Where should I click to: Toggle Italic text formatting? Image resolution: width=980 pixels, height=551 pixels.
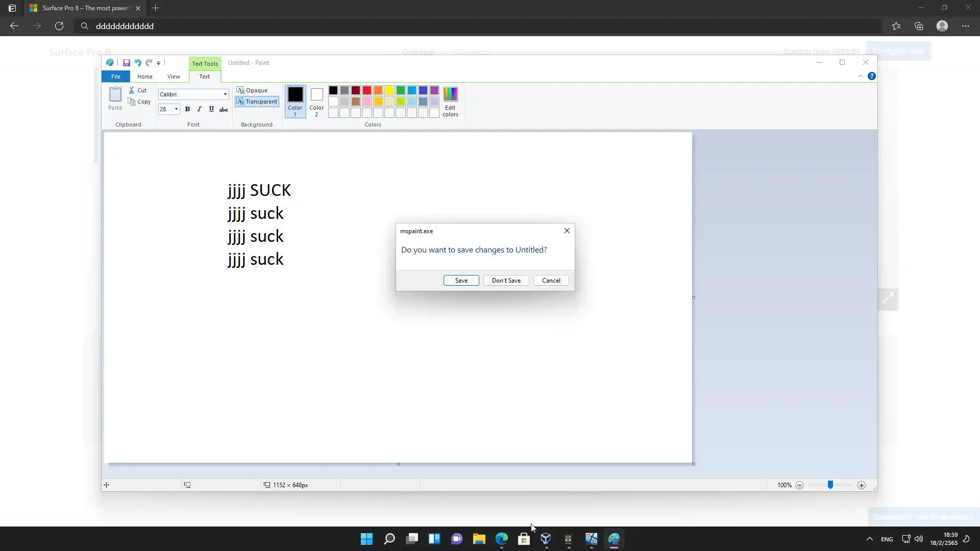199,109
